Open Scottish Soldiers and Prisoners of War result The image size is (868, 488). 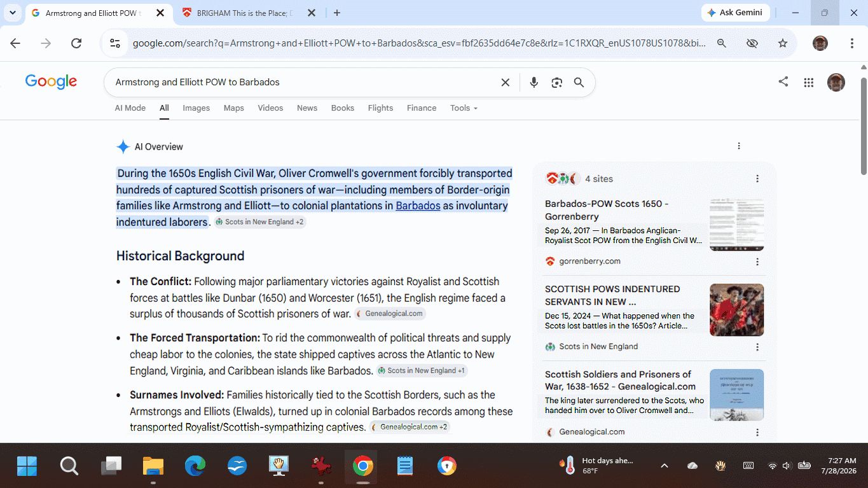620,380
